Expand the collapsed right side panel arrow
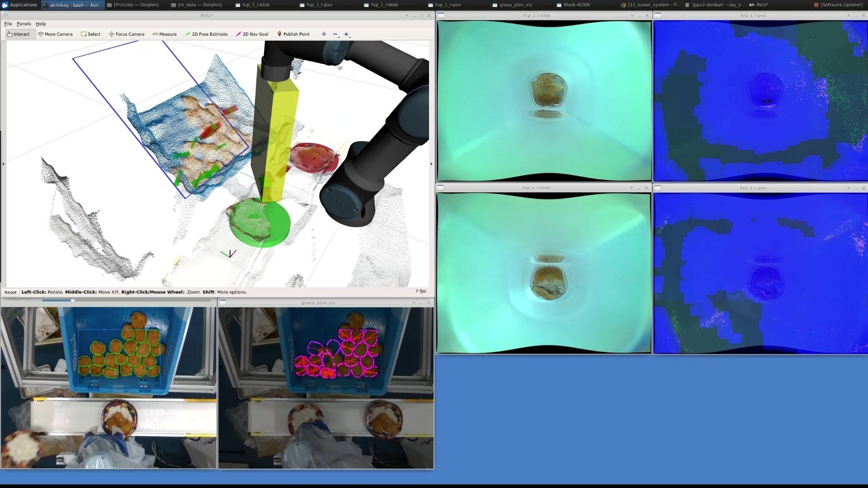The width and height of the screenshot is (868, 488). tap(431, 164)
